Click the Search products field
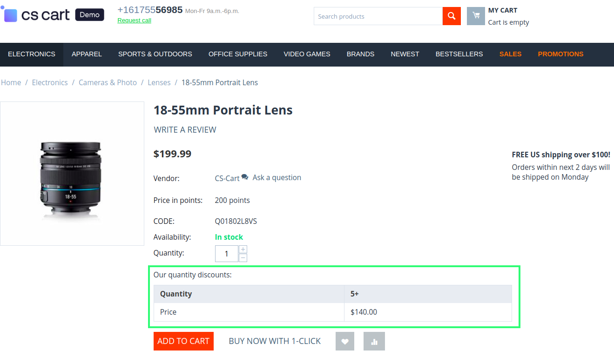This screenshot has height=364, width=614. click(378, 16)
